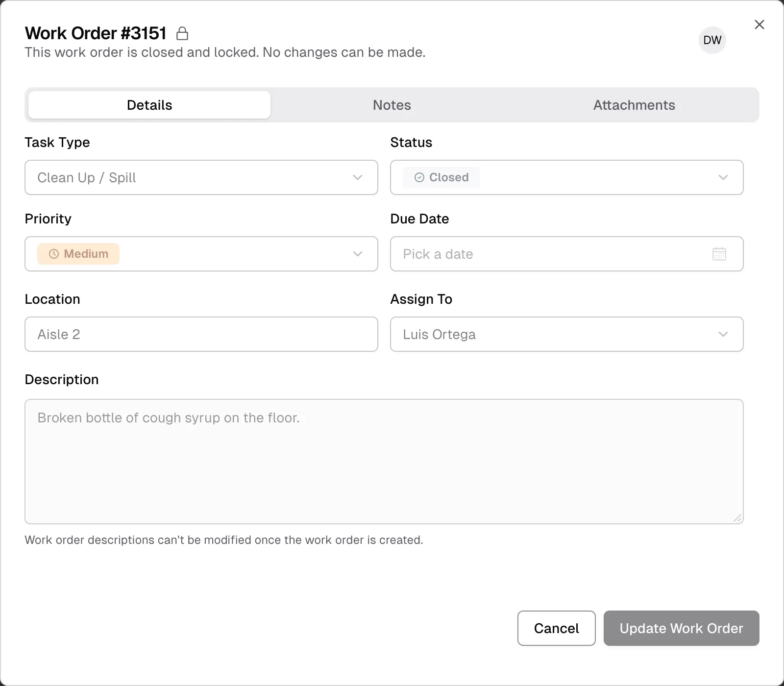Expand the Priority dropdown chevron
Screen dimensions: 784x686
point(358,254)
